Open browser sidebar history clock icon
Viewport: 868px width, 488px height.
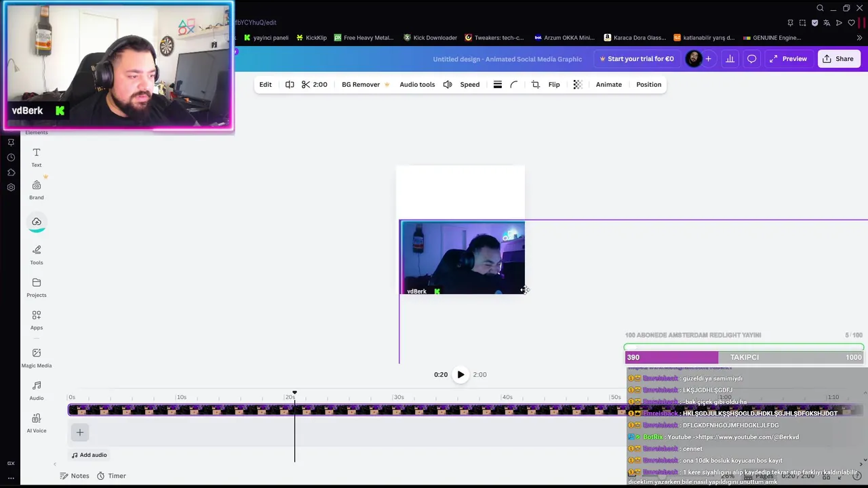(x=11, y=157)
